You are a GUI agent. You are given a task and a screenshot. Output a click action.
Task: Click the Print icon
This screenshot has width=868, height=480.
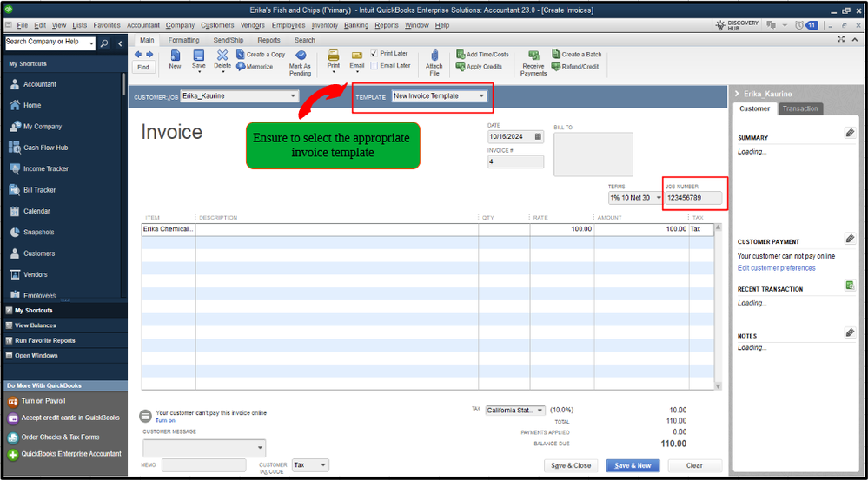334,56
